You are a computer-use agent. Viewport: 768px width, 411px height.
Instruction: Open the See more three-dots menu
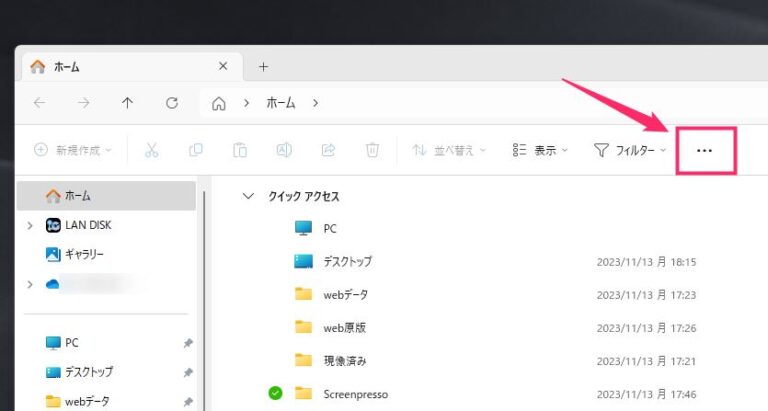click(705, 150)
